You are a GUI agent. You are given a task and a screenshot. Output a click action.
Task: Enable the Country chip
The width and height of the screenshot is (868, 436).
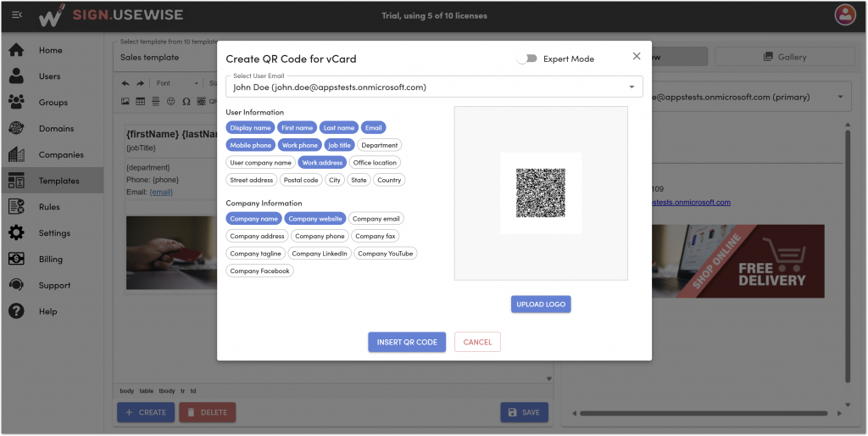[x=389, y=180]
